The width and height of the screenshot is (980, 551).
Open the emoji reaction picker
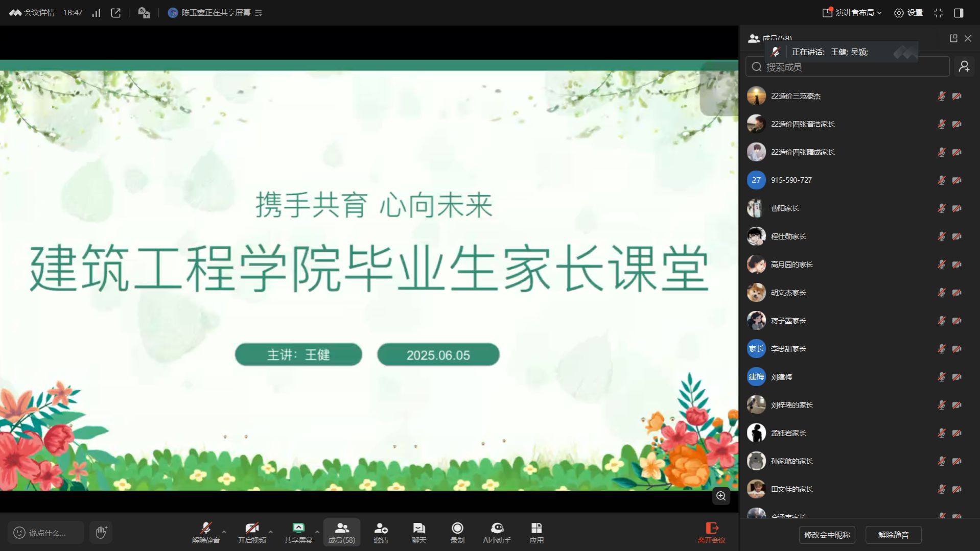point(19,533)
